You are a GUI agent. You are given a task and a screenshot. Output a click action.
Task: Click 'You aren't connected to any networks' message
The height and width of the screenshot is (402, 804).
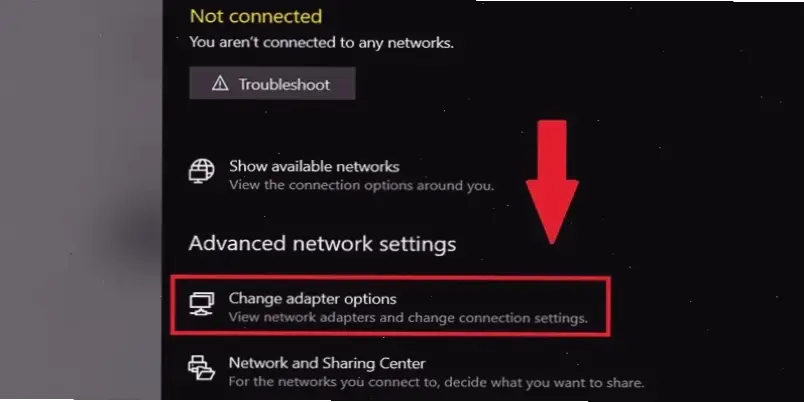321,43
